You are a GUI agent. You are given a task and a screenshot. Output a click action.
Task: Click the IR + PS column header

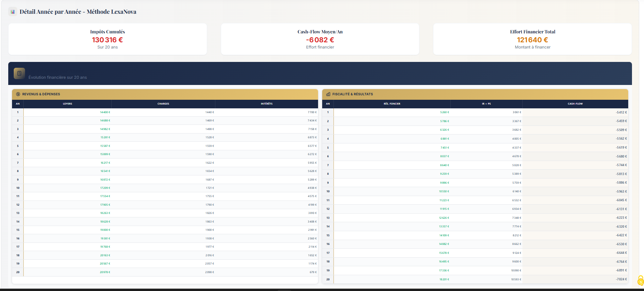coord(486,104)
